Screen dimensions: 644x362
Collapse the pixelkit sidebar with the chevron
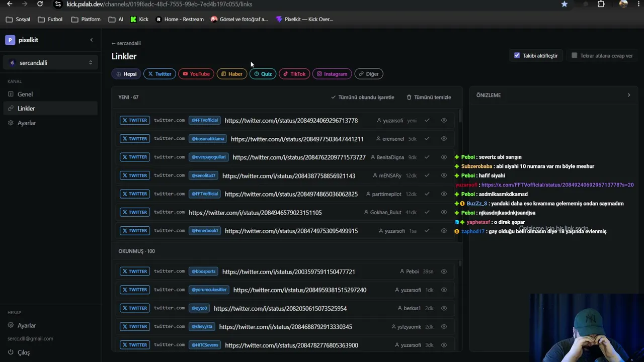[91, 40]
